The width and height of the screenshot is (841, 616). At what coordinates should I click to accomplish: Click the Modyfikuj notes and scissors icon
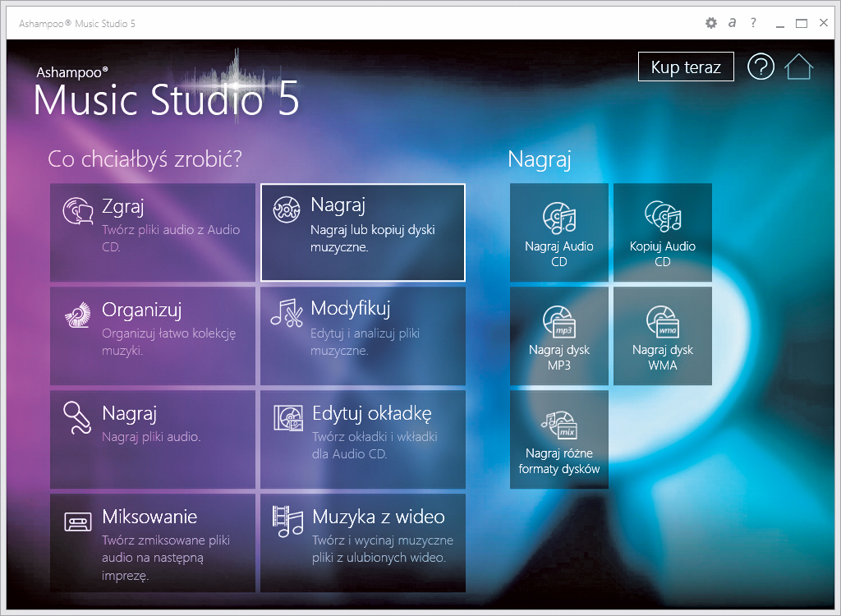[287, 315]
